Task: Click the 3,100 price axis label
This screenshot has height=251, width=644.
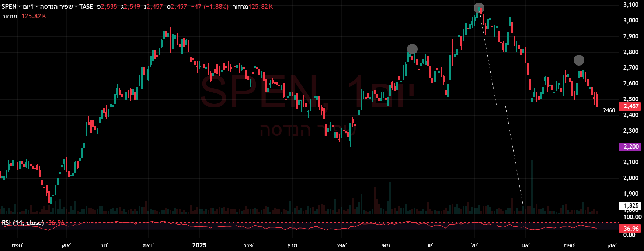Action: 631,4
